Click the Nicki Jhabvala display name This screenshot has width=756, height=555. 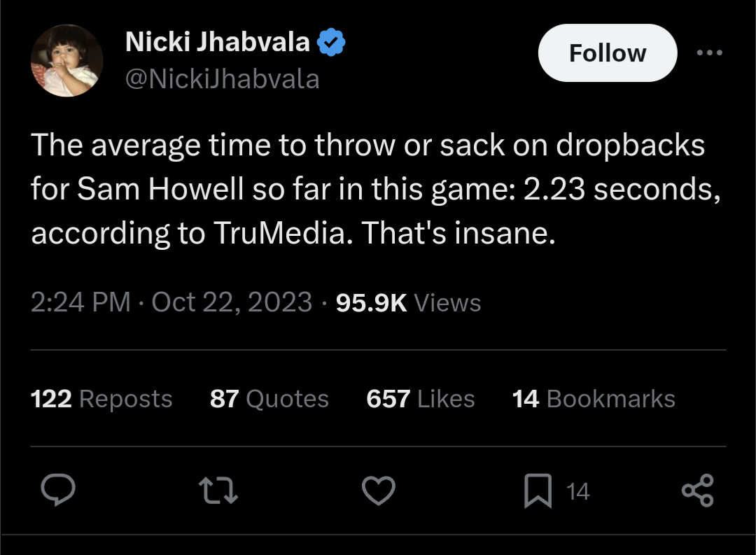[x=218, y=43]
